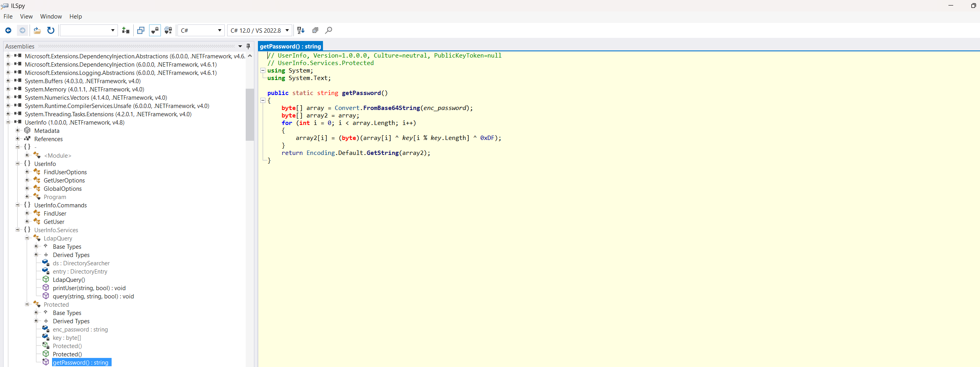Toggle Show all types and members
Viewport: 980px width, 367px height.
tap(168, 30)
